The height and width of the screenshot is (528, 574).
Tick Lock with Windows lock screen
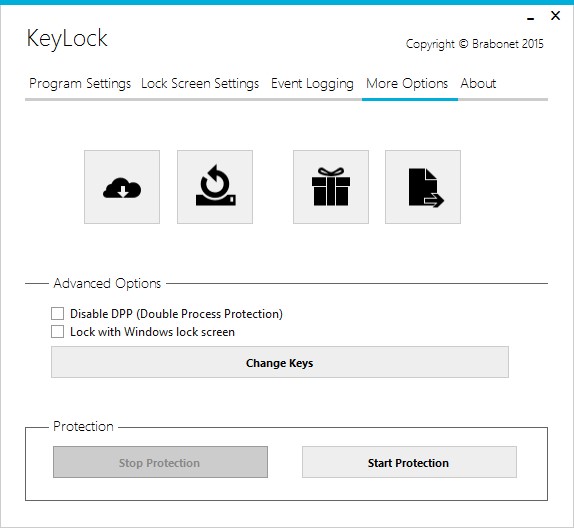click(x=57, y=332)
